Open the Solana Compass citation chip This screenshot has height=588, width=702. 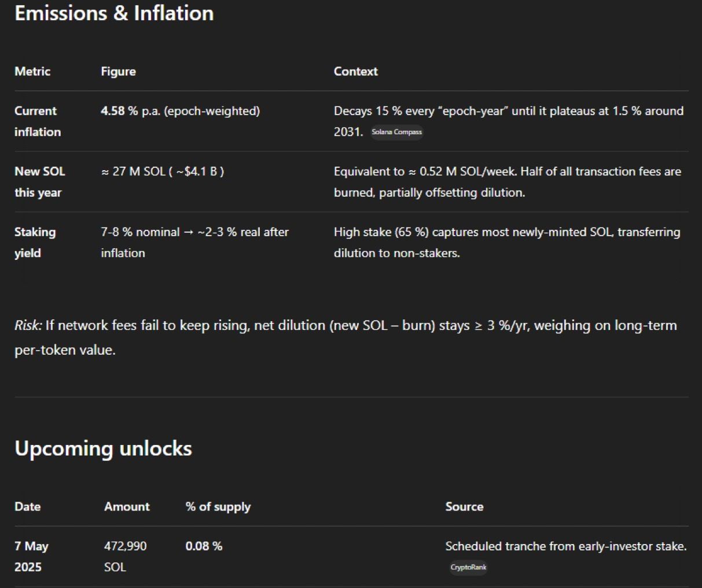396,132
